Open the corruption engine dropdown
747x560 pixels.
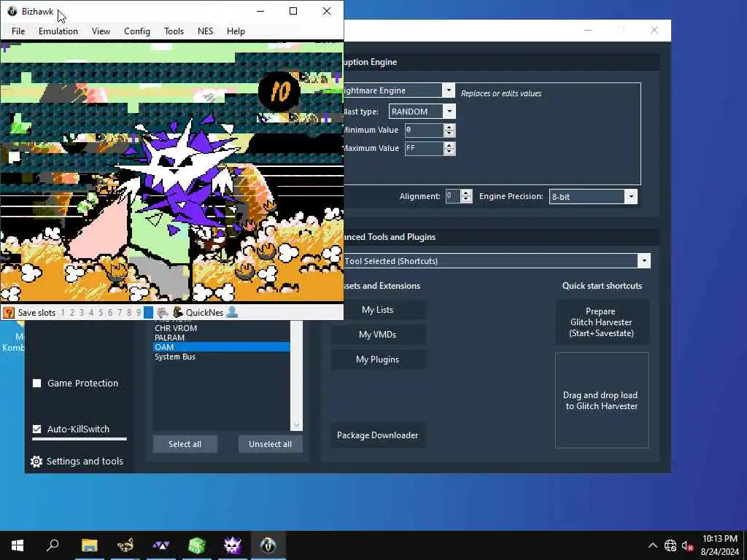pos(449,90)
